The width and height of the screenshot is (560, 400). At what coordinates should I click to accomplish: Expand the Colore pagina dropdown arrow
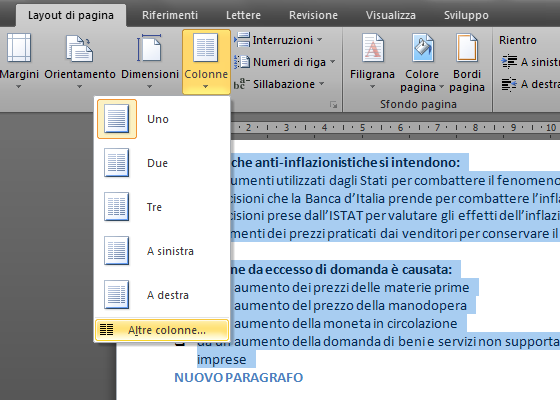pos(441,87)
